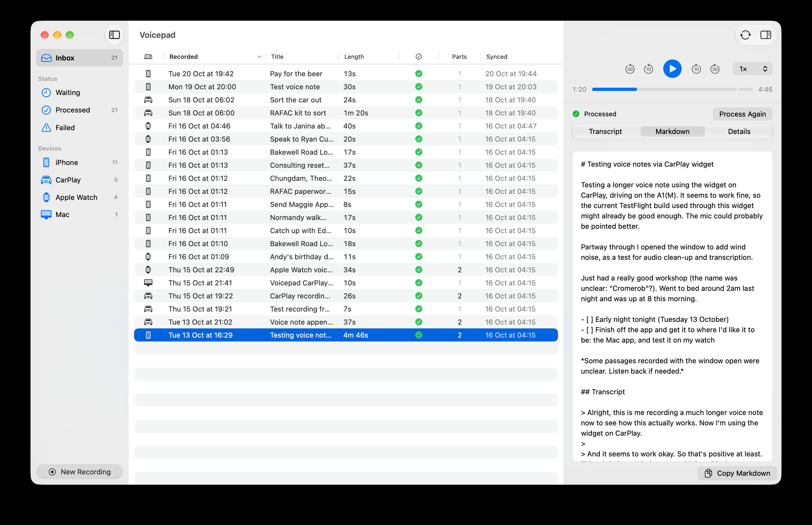
Task: Start a New Recording
Action: click(x=80, y=472)
